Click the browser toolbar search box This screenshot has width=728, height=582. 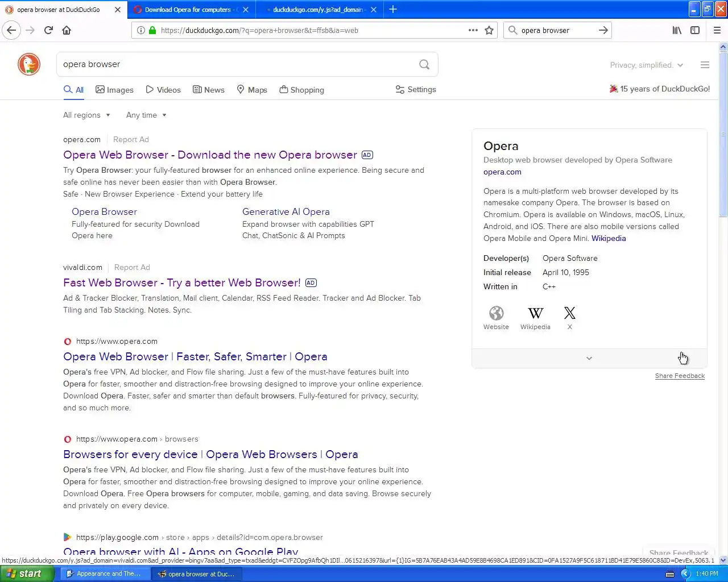(x=557, y=30)
